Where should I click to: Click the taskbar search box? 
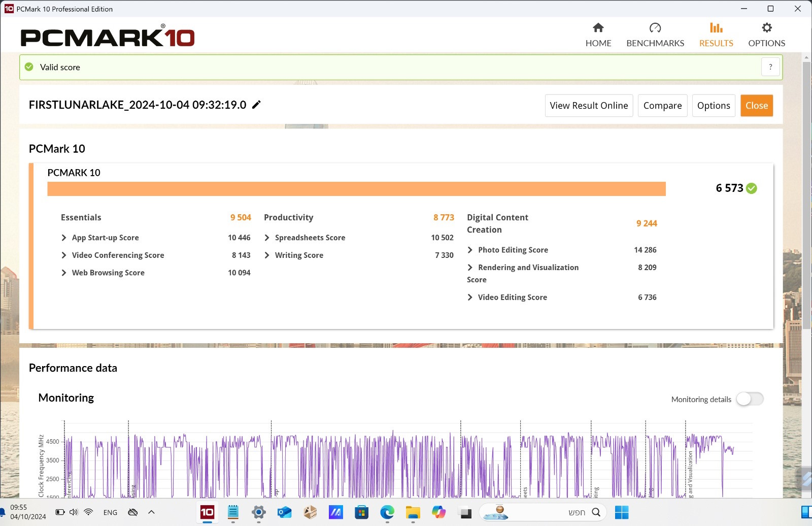point(543,513)
